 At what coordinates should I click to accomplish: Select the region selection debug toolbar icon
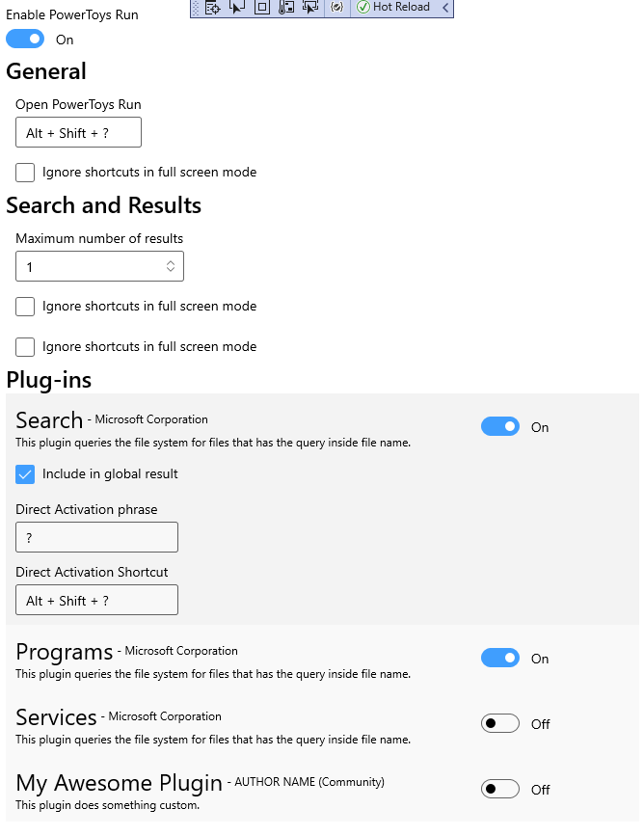pos(310,8)
